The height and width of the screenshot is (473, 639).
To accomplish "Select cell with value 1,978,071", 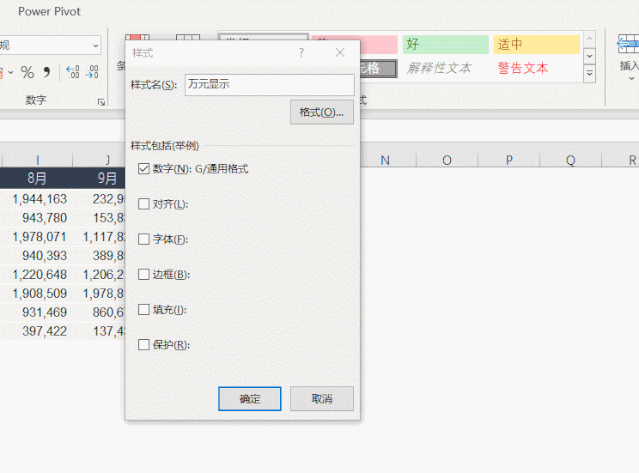I will [x=39, y=237].
